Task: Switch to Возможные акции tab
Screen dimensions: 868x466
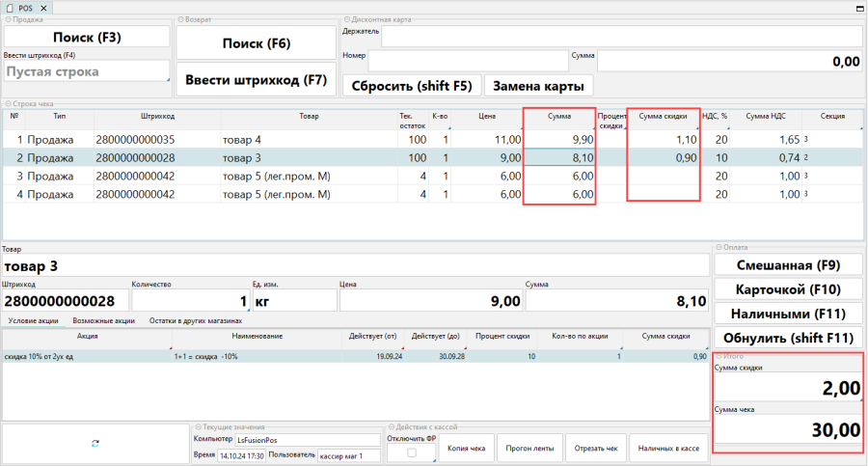Action: (x=103, y=320)
